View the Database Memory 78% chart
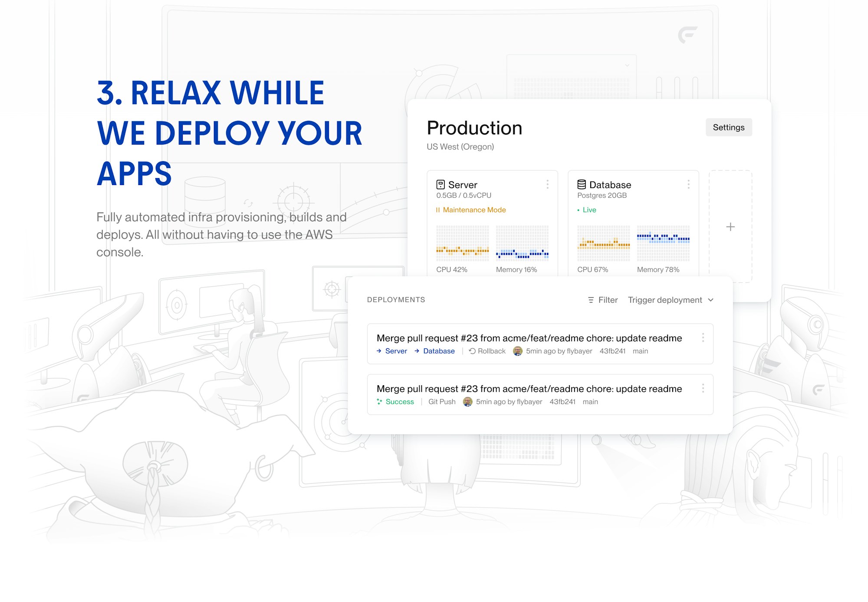 [x=663, y=243]
